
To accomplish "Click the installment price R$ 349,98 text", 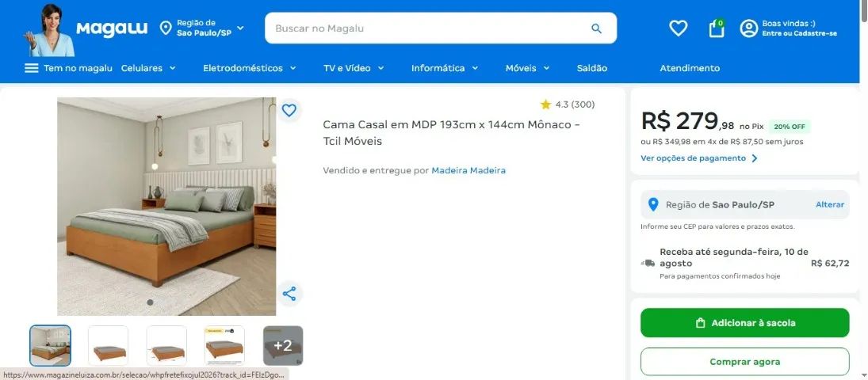I will click(722, 142).
